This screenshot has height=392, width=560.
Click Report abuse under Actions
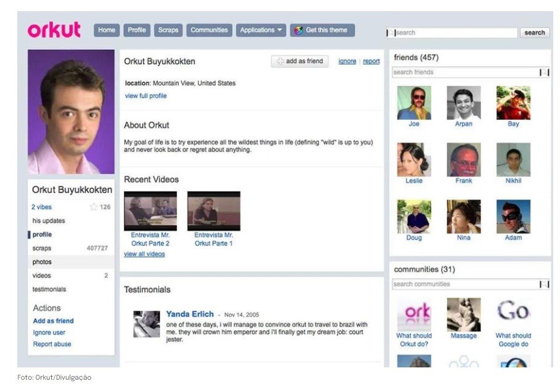(x=52, y=344)
